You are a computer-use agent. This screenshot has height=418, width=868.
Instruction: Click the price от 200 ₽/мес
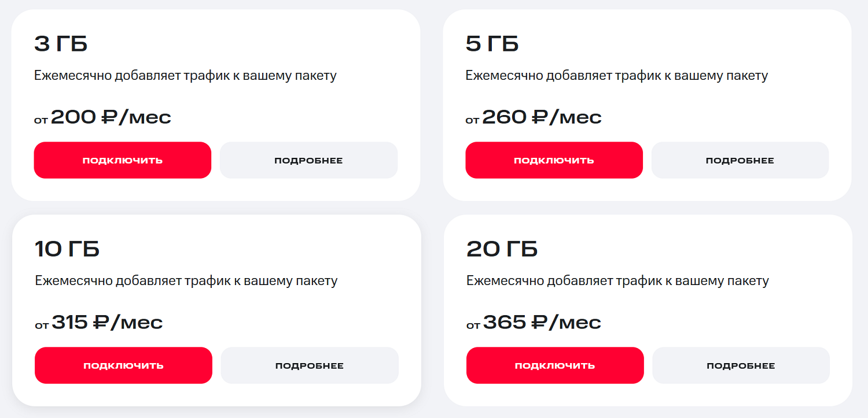(x=102, y=116)
